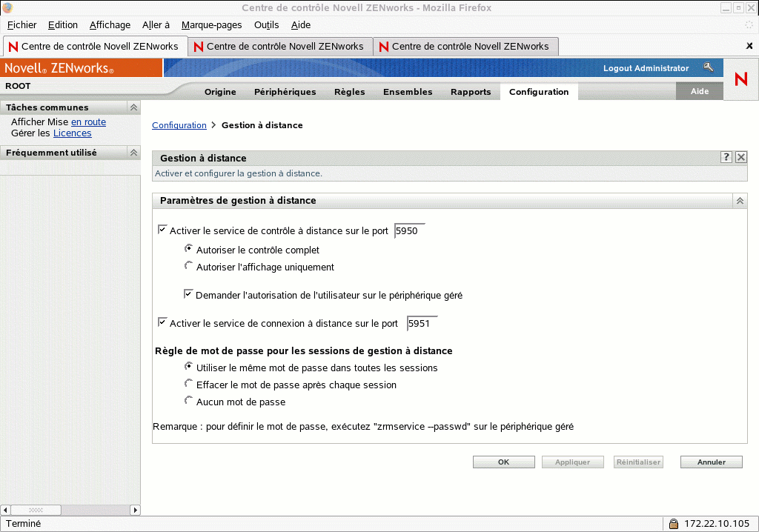Click the OK button
The height and width of the screenshot is (532, 759).
503,462
